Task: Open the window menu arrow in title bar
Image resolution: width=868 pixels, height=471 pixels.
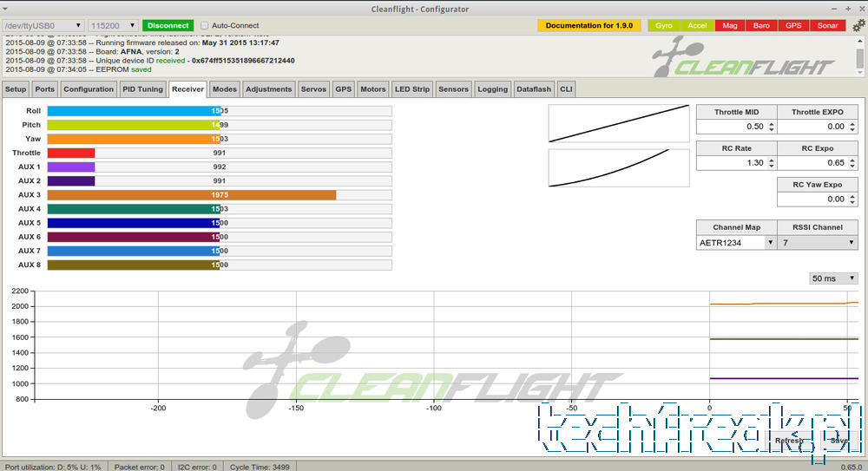Action: pos(5,9)
